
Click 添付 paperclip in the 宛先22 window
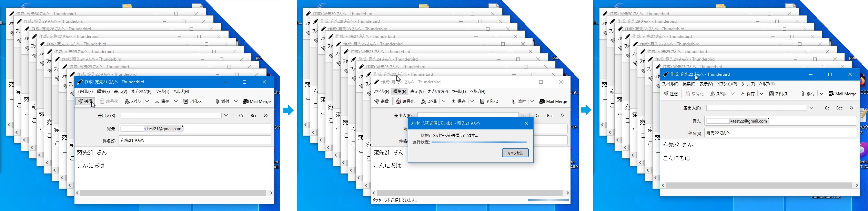[x=807, y=94]
